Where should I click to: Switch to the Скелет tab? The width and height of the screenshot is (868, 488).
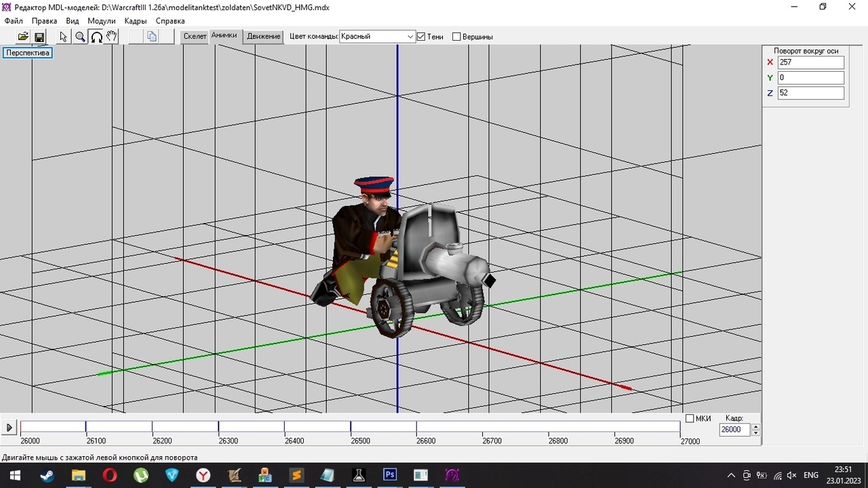coord(195,37)
